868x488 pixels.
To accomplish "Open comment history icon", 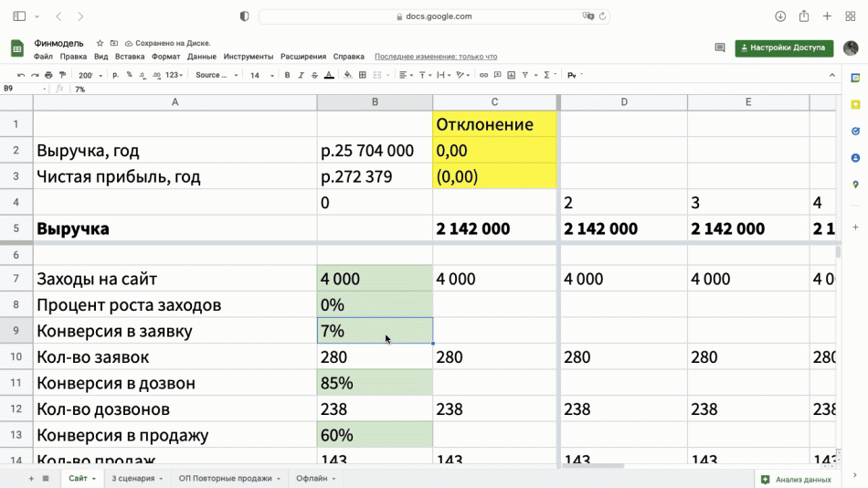I will (719, 48).
